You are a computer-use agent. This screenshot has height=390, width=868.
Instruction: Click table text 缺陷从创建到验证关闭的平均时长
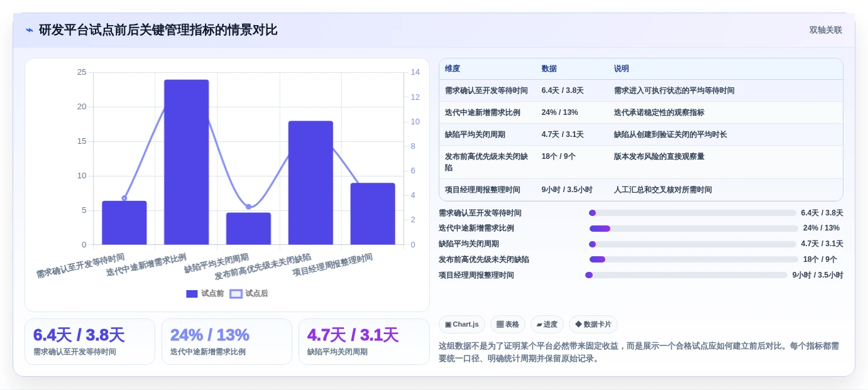click(x=671, y=134)
